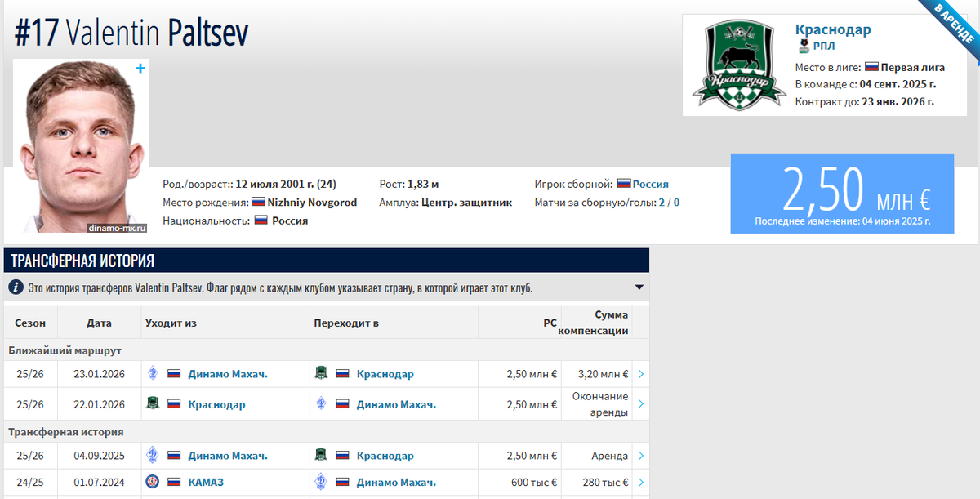980x499 pixels.
Task: Click Dinamo Makhach. crest in 22.01.2026 destination
Action: [x=321, y=403]
